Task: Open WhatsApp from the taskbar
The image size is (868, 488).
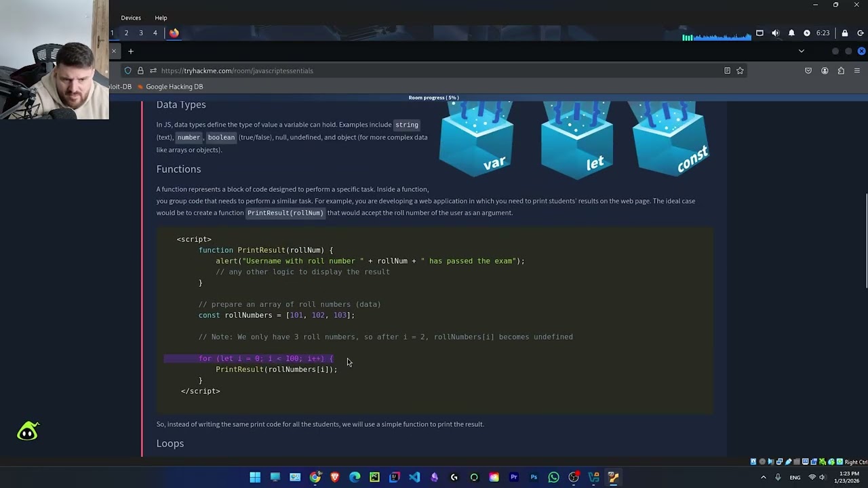Action: [554, 477]
